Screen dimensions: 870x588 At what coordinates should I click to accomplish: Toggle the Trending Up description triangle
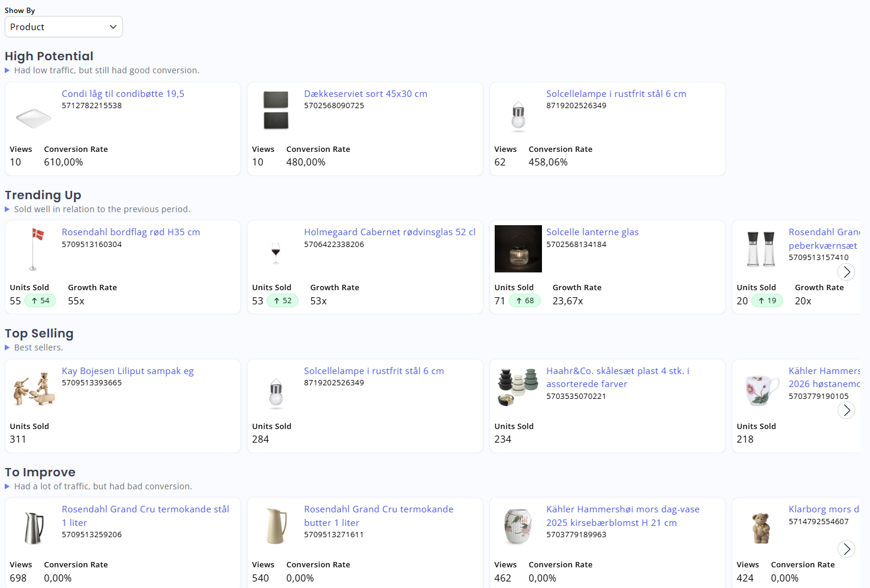(7, 209)
